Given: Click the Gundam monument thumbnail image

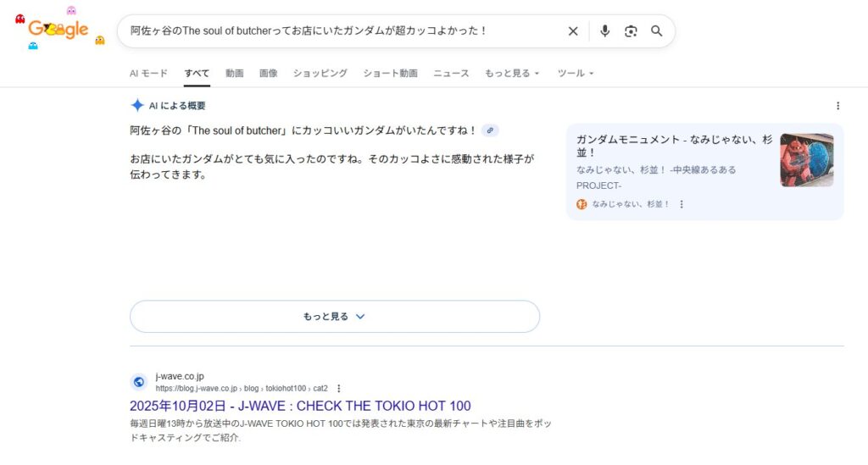Looking at the screenshot, I should point(806,160).
